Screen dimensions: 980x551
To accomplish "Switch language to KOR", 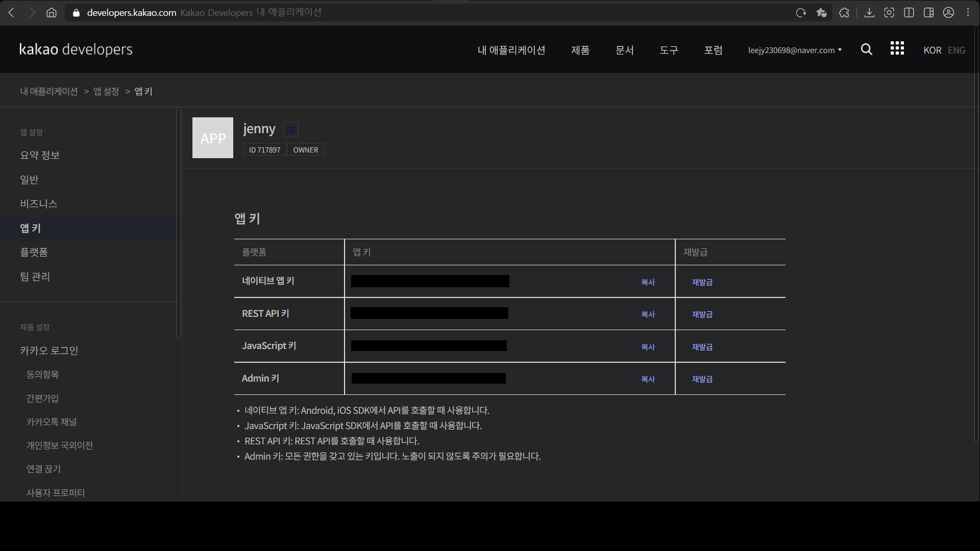I will [933, 50].
